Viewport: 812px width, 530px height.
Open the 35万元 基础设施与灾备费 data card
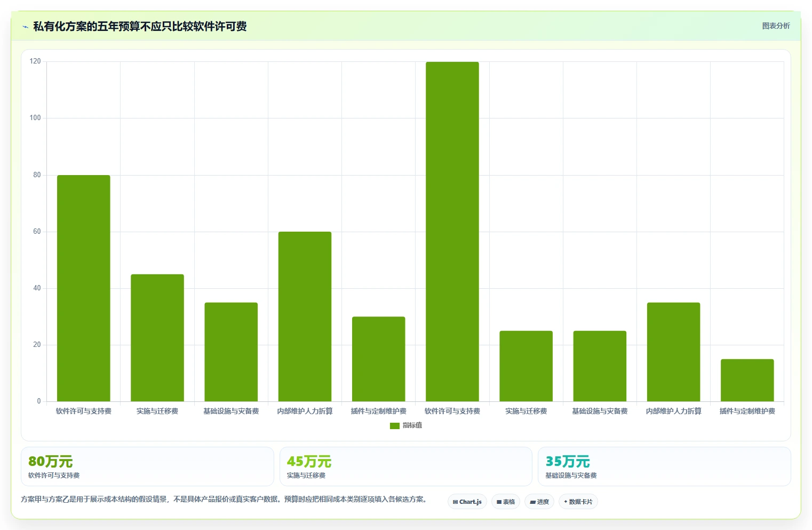click(x=664, y=466)
